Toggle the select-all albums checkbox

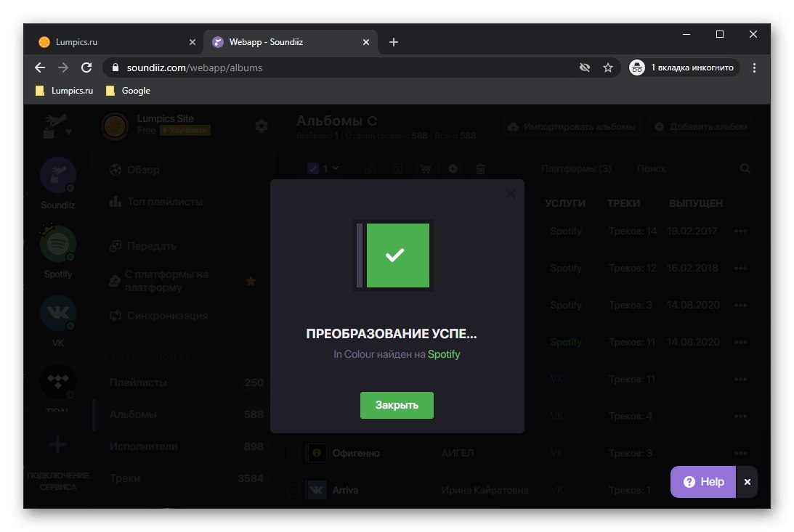[x=313, y=168]
